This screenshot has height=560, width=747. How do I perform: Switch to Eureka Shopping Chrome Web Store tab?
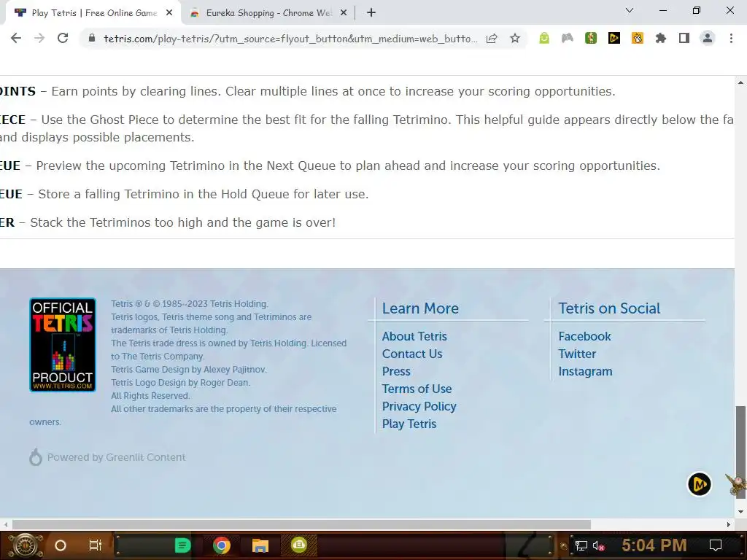click(x=268, y=13)
